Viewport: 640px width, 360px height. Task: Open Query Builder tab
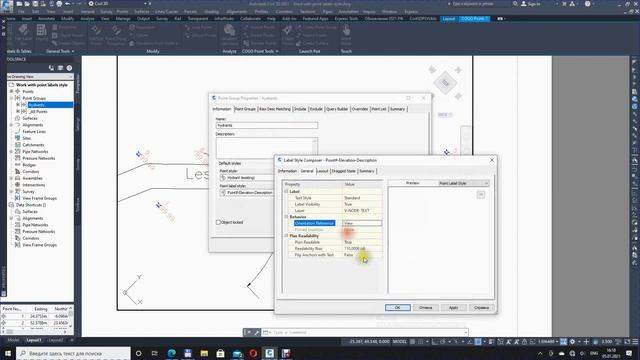coord(337,109)
